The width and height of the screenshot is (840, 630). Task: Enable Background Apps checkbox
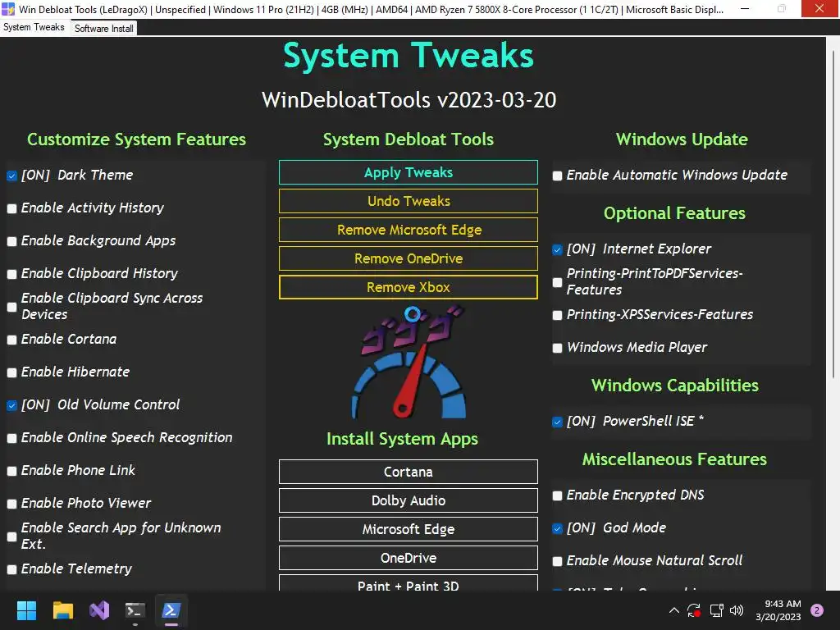11,241
